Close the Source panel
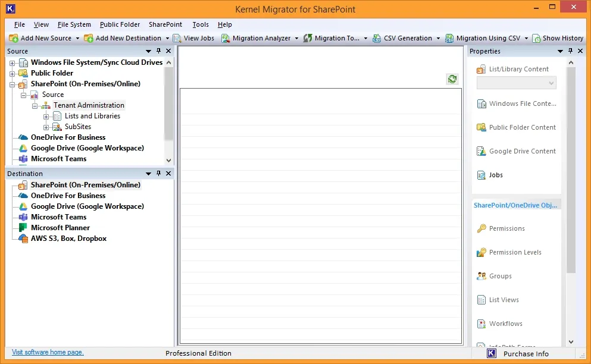 (168, 51)
